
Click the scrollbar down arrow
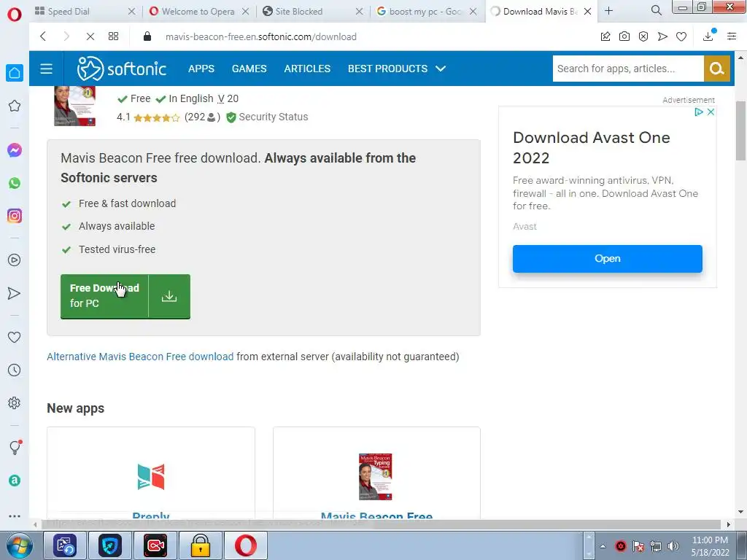coord(741,512)
